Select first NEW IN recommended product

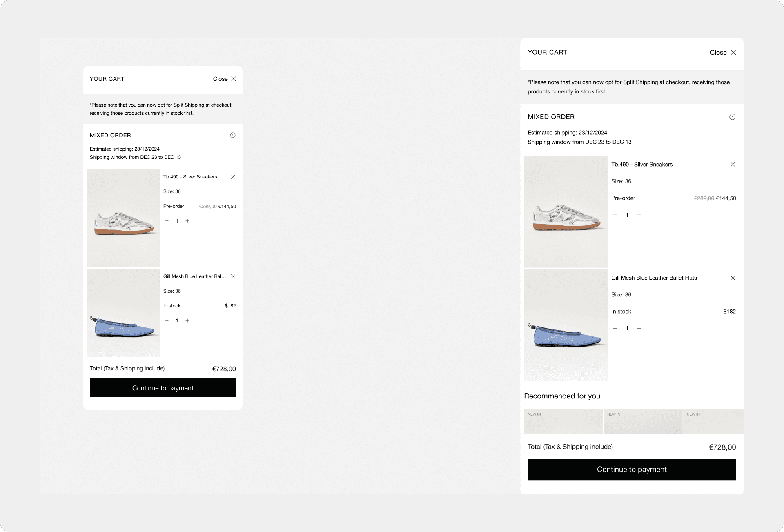click(563, 421)
